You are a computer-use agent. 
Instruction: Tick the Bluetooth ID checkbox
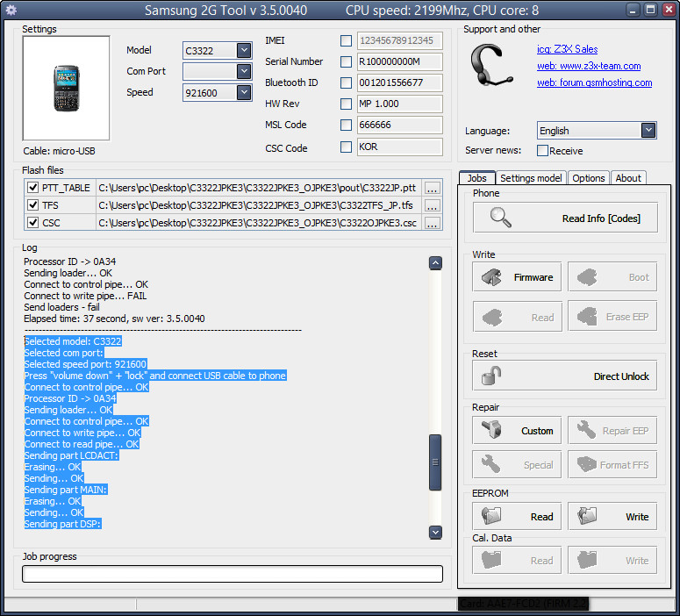click(x=346, y=82)
